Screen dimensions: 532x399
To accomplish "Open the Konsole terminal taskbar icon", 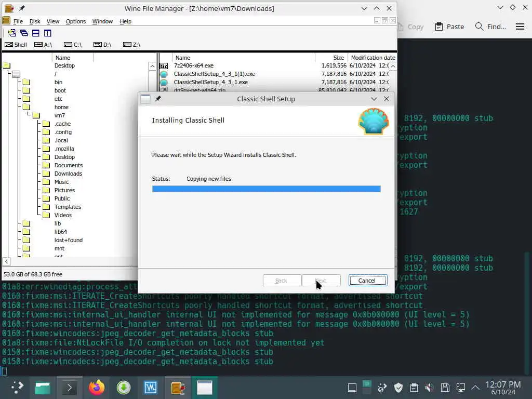I will [69, 388].
